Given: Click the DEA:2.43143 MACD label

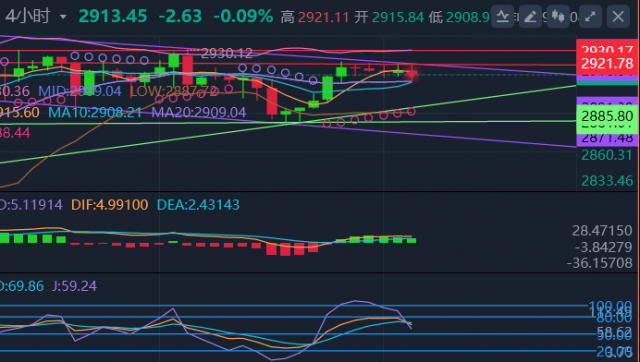Looking at the screenshot, I should pos(198,204).
